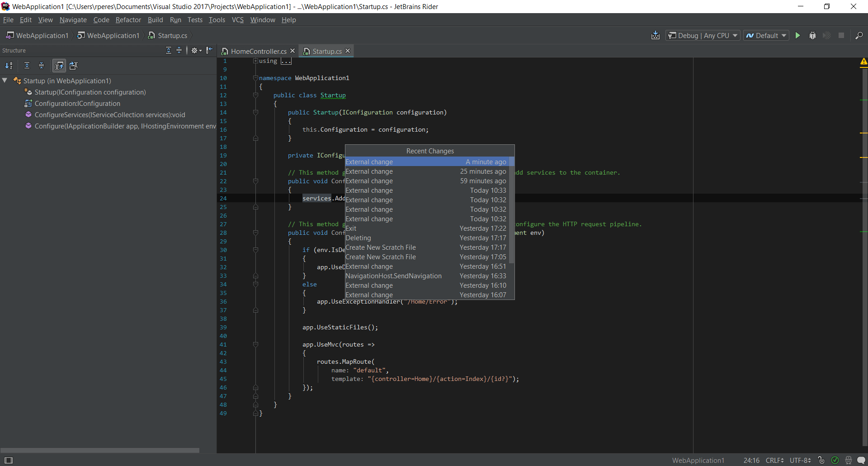
Task: Select Configure(IApplicationBuilder app...) in Structure tree
Action: coord(120,126)
